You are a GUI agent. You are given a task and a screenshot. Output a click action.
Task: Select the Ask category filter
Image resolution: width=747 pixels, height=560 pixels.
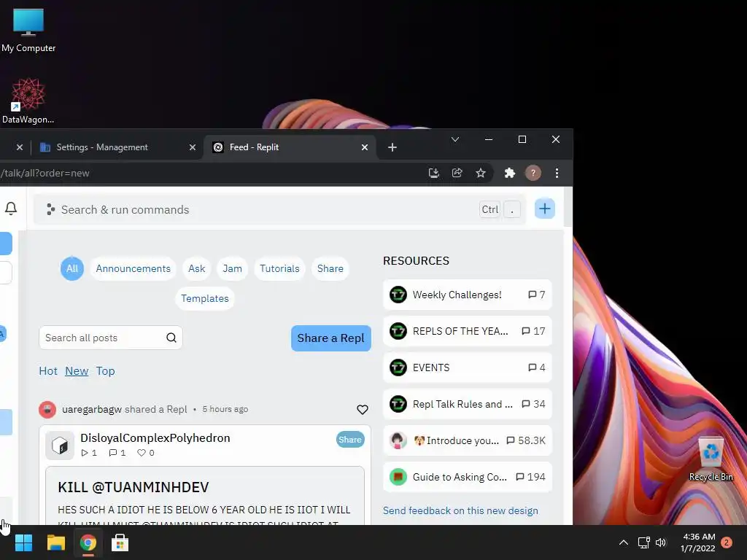tap(197, 268)
